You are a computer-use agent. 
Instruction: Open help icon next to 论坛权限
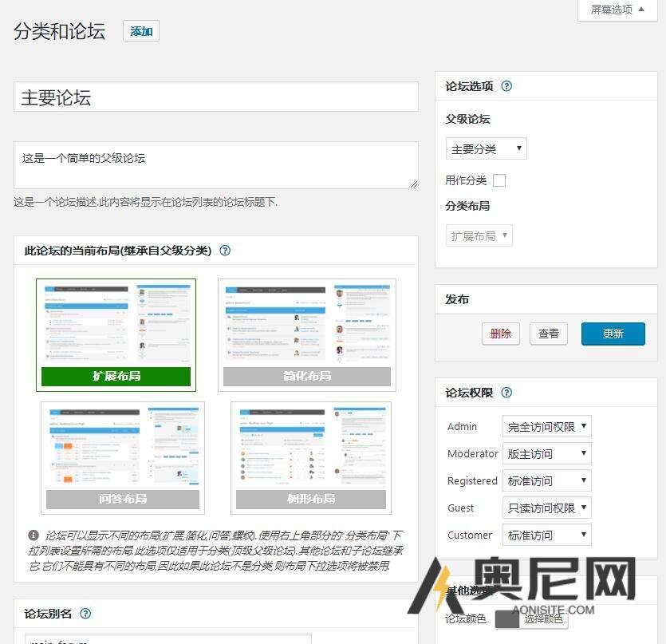pyautogui.click(x=506, y=393)
